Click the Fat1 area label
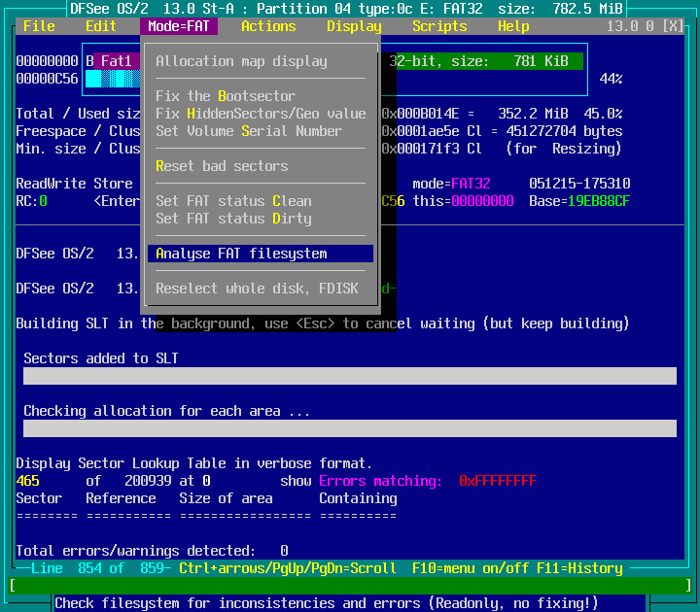 (x=116, y=61)
